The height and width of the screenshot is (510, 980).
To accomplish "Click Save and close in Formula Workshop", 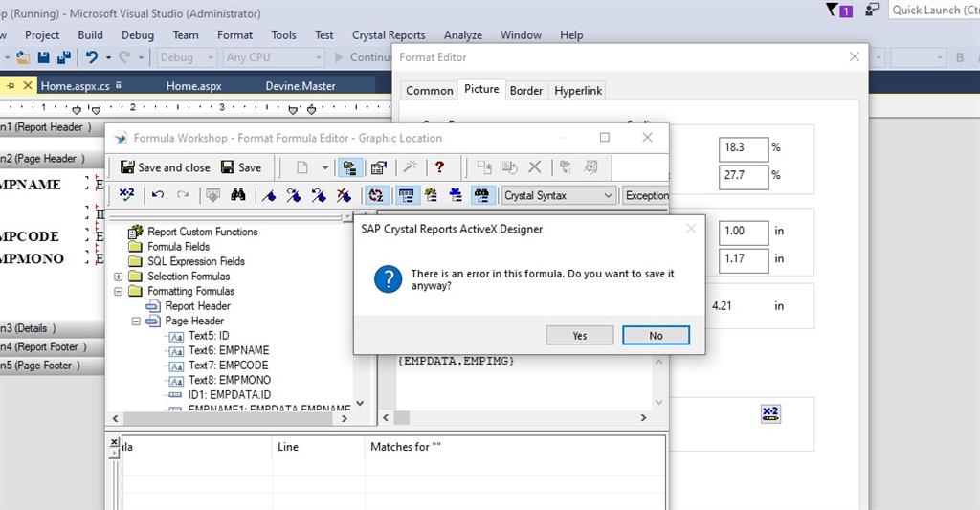I will pyautogui.click(x=165, y=167).
